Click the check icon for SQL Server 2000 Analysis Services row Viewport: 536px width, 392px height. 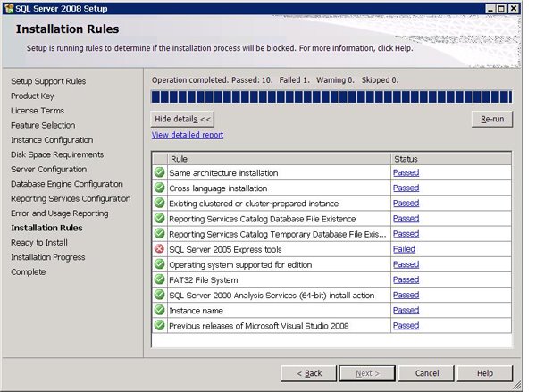(x=159, y=295)
